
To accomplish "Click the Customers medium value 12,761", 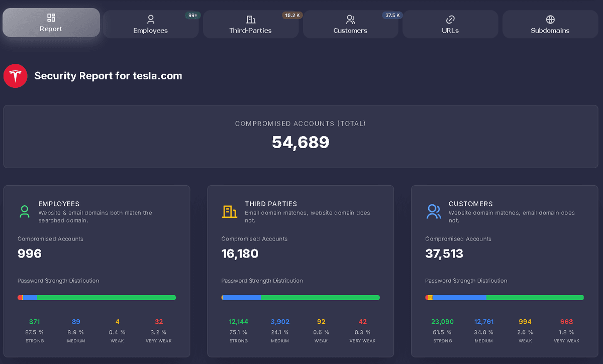I will (484, 322).
